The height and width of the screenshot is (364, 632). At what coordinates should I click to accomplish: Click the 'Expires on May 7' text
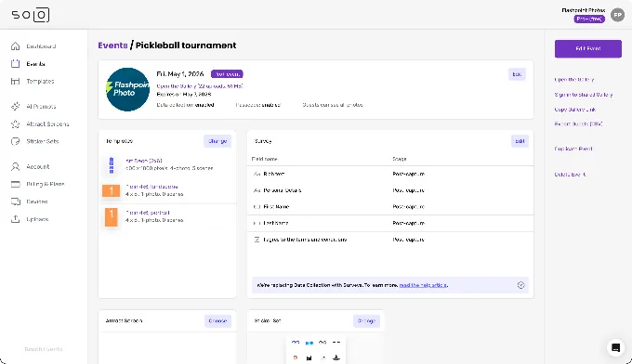pyautogui.click(x=184, y=94)
